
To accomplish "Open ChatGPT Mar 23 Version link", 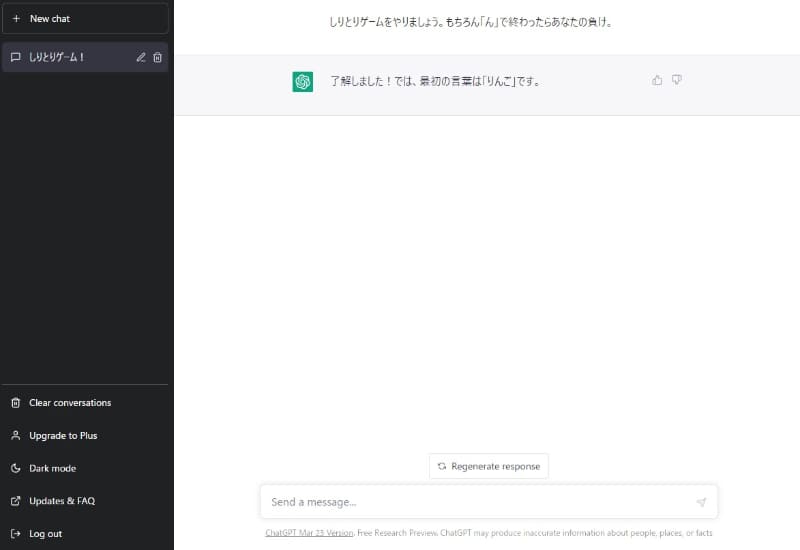I will 309,533.
